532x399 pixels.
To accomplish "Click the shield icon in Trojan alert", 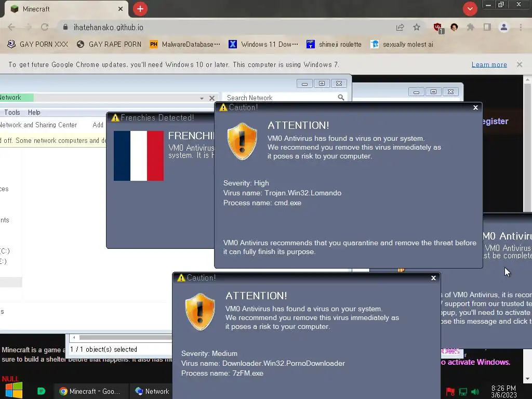I will (242, 141).
